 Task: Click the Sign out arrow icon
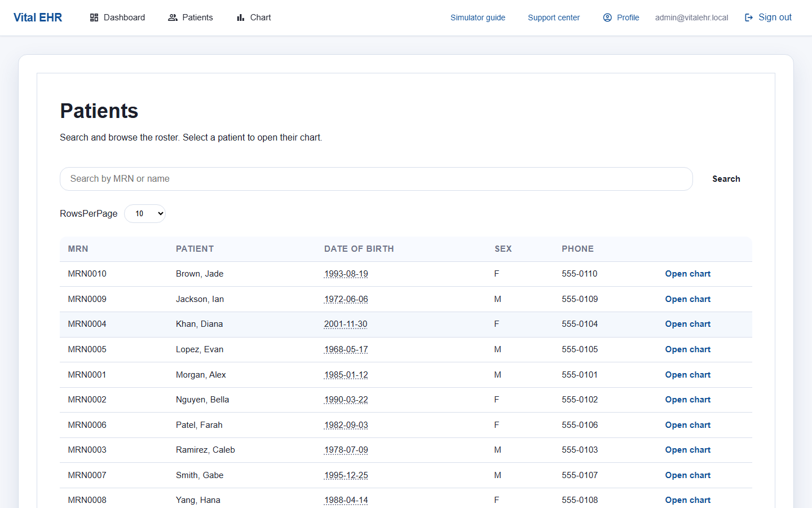pyautogui.click(x=749, y=17)
